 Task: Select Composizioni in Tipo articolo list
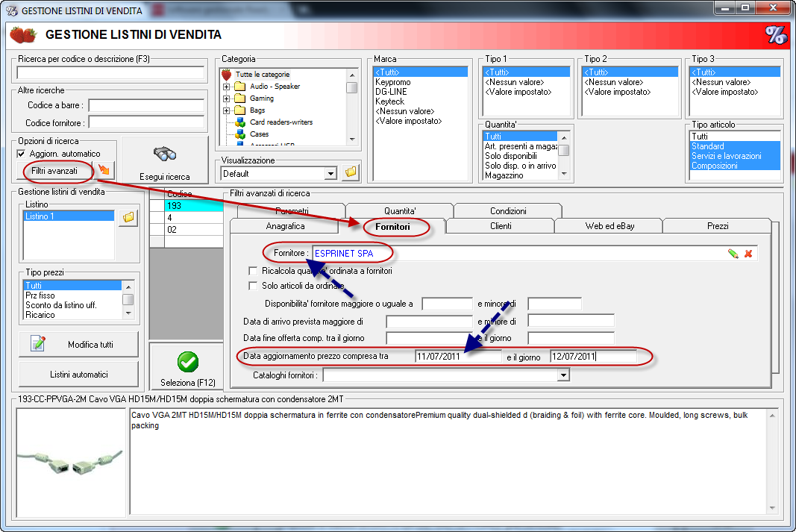[735, 166]
